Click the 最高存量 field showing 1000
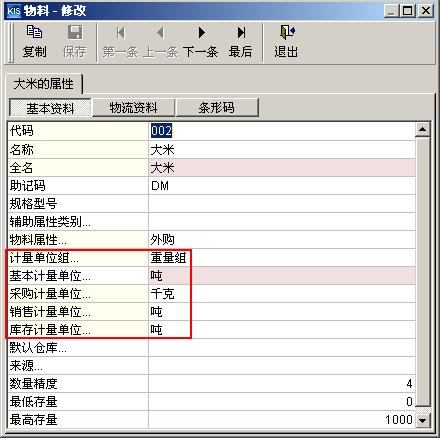The height and width of the screenshot is (438, 440). coord(282,419)
